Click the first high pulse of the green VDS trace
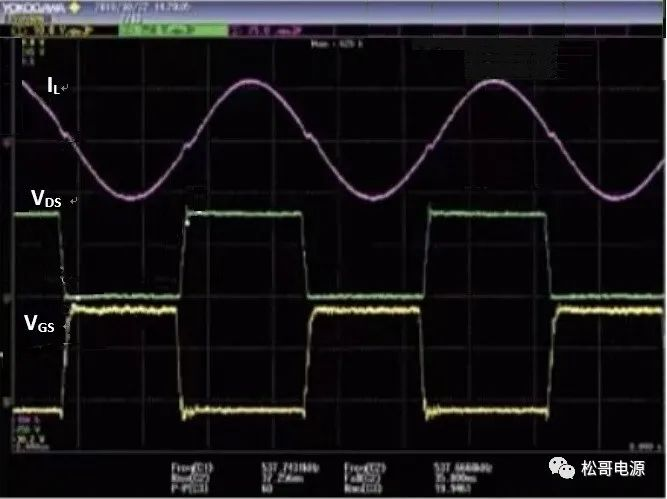 pyautogui.click(x=242, y=214)
